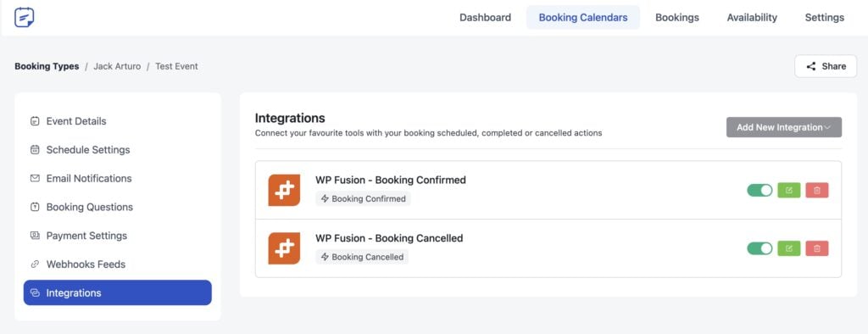Click the Webhooks Feeds link icon
The width and height of the screenshot is (868, 334).
[x=35, y=264]
